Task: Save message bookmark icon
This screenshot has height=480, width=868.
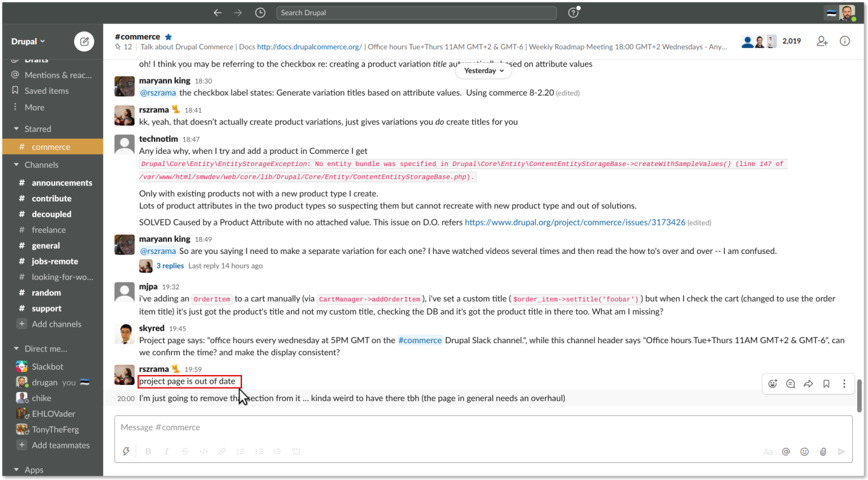Action: click(x=826, y=384)
